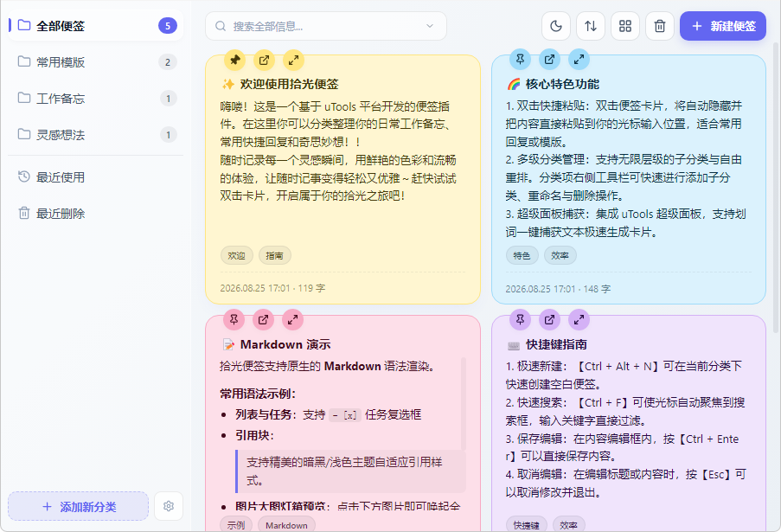This screenshot has width=781, height=532.
Task: Click the 快捷键指南 note title
Action: point(556,344)
